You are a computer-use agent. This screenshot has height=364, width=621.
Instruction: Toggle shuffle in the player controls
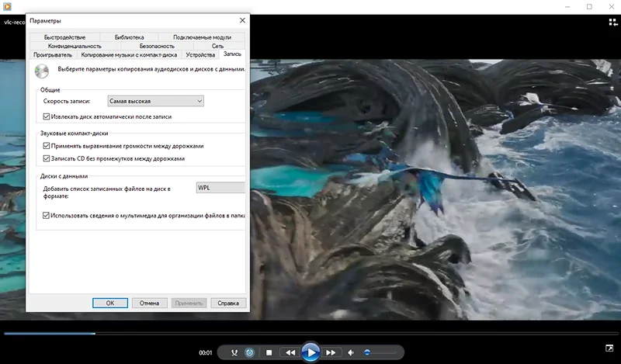pos(234,352)
